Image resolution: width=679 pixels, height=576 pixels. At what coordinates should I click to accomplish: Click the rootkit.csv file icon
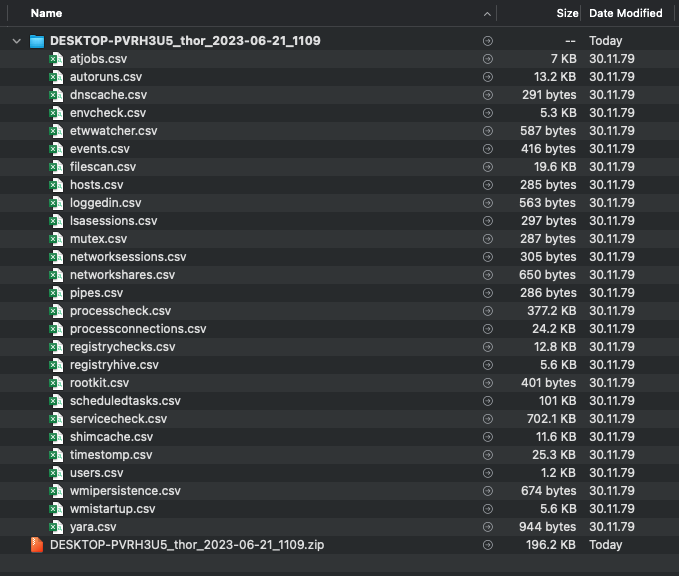click(57, 383)
